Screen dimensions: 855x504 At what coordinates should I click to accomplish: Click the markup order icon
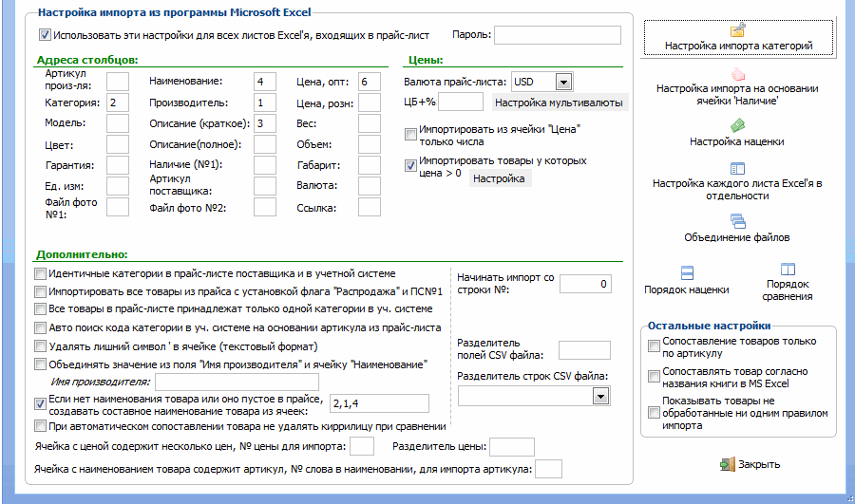(x=687, y=272)
